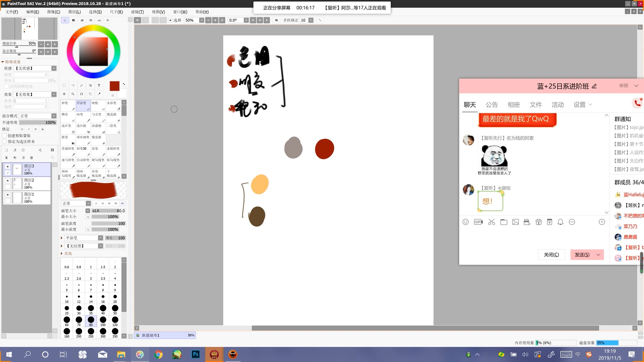
Task: Open the rotation angle 0.0° dropdown
Action: coord(246,20)
